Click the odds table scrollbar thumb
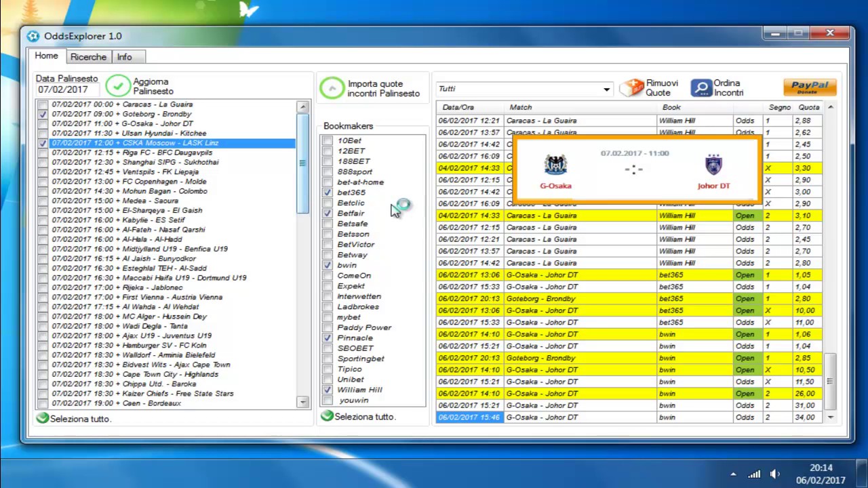 (830, 382)
